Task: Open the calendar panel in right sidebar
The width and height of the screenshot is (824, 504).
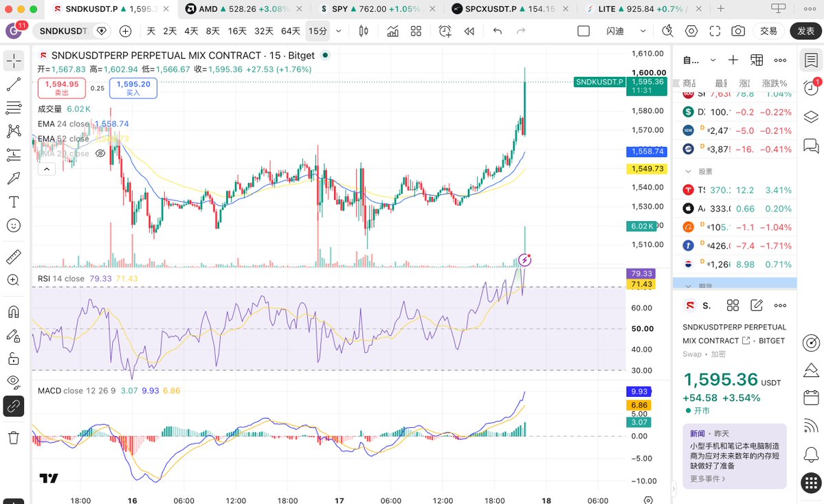Action: point(811,397)
